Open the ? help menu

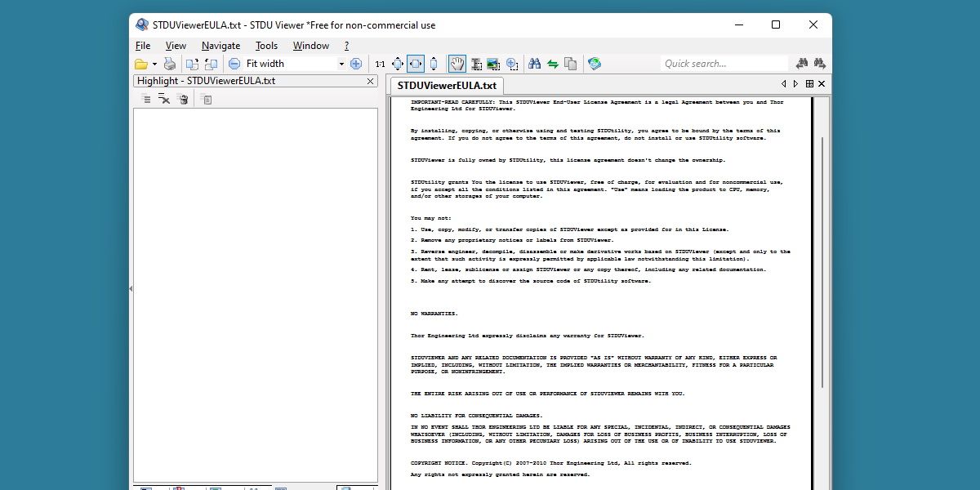[x=346, y=46]
